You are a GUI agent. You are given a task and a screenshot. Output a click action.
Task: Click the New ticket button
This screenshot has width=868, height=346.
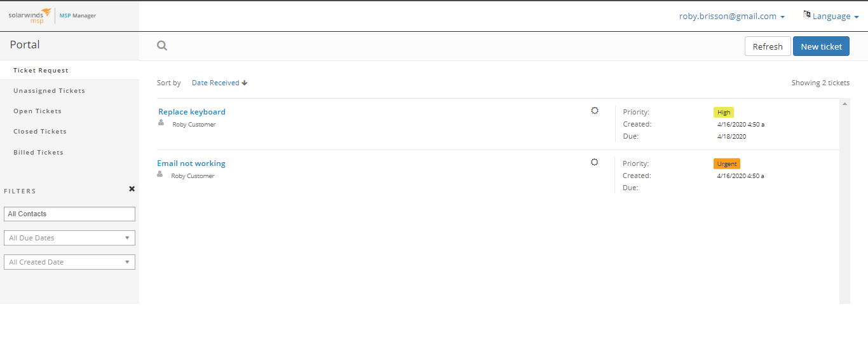tap(821, 46)
